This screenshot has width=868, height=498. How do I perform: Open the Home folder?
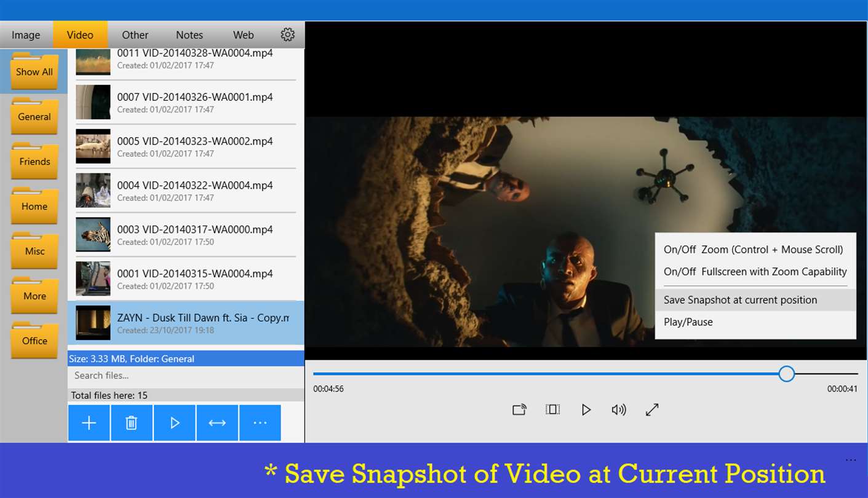point(34,206)
